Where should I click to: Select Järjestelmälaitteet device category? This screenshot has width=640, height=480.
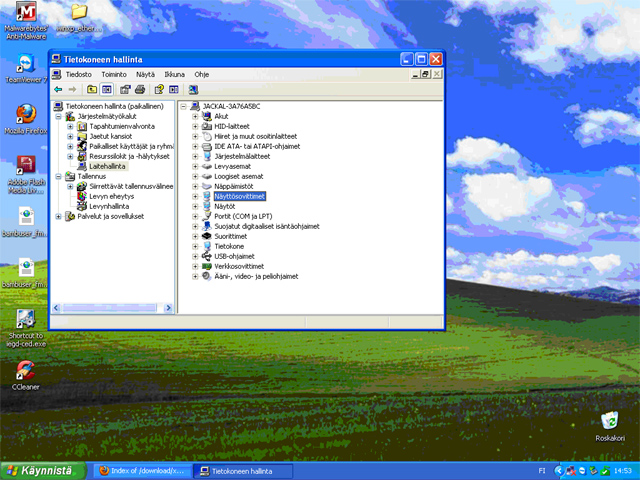click(242, 156)
